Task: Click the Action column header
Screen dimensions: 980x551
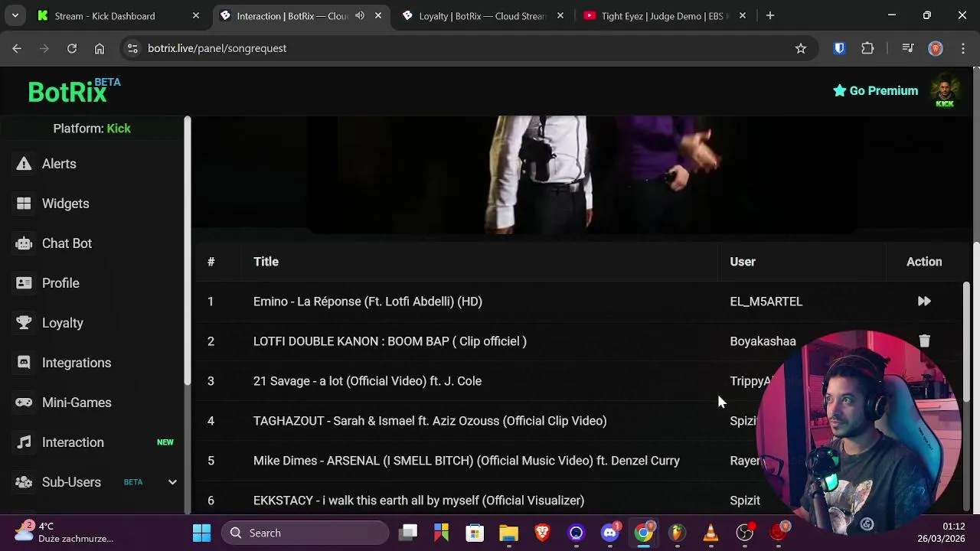Action: 924,262
